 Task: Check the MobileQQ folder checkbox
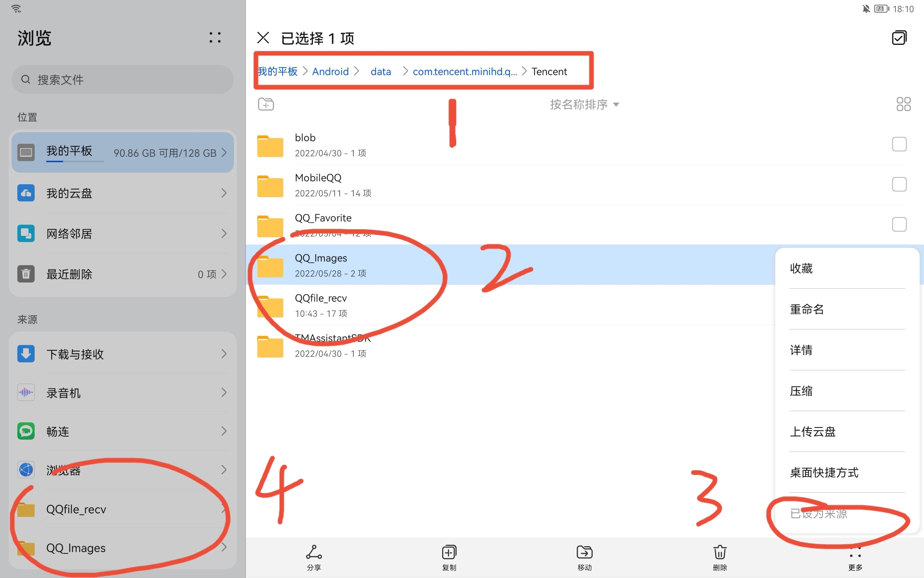pos(899,184)
